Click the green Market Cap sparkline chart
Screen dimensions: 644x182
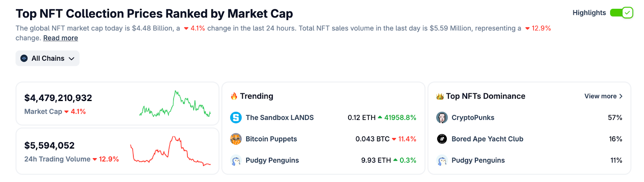click(x=175, y=105)
